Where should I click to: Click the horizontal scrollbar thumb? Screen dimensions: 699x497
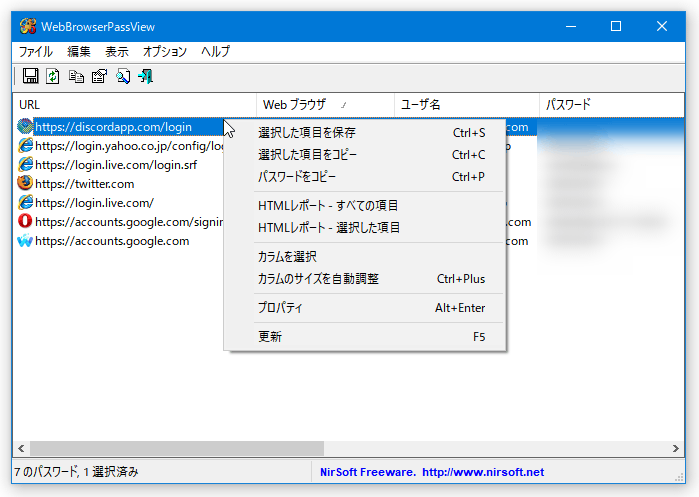click(x=177, y=448)
